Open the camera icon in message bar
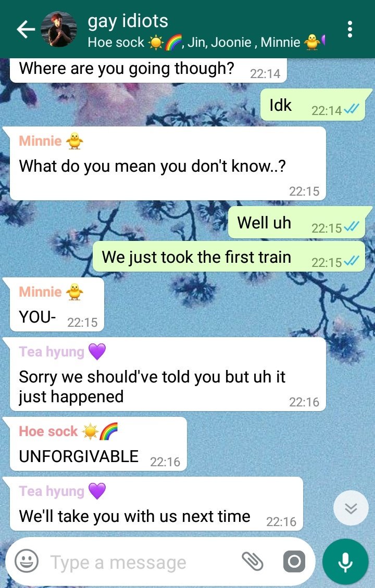 (x=294, y=561)
